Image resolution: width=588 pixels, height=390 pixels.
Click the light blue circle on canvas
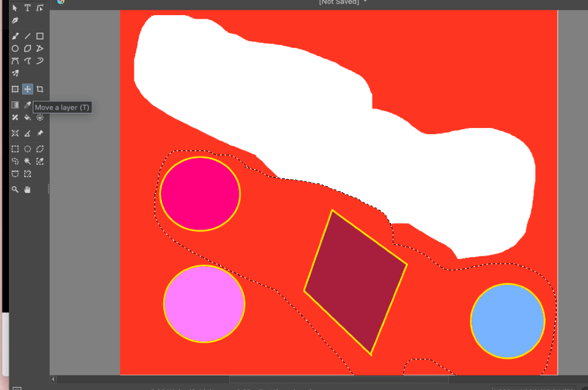coord(507,321)
